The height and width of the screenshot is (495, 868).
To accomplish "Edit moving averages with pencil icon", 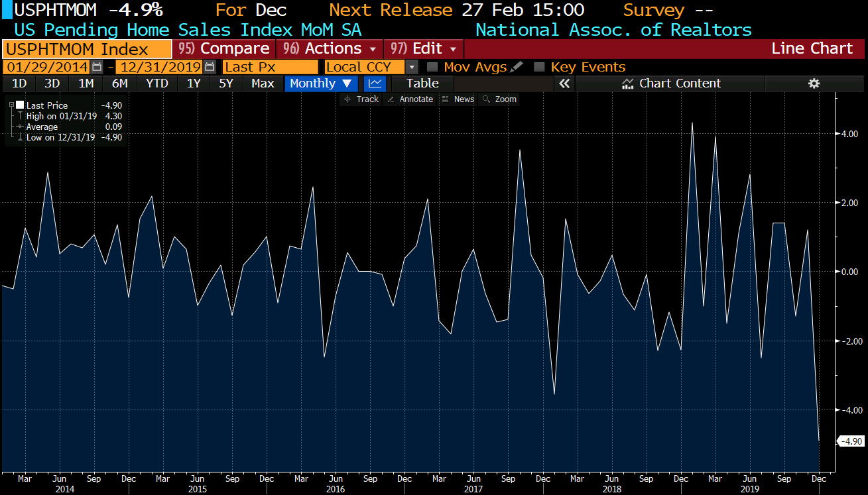I will click(517, 67).
